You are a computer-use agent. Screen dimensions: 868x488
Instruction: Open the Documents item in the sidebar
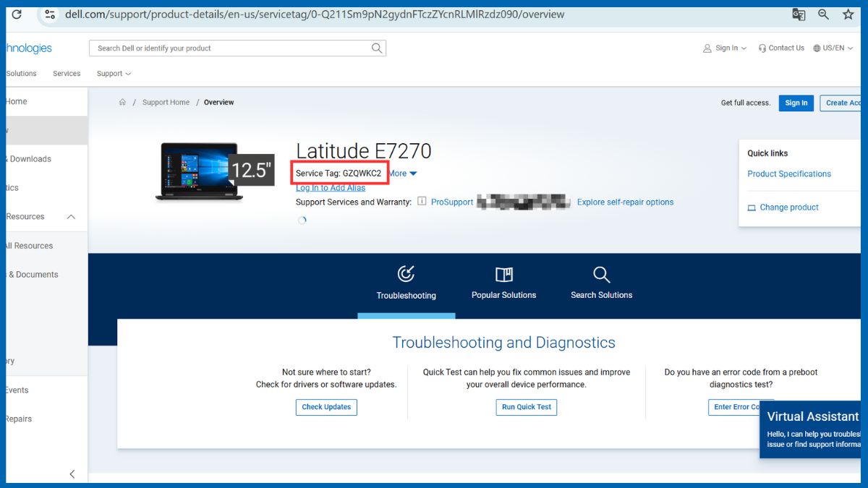coord(33,275)
